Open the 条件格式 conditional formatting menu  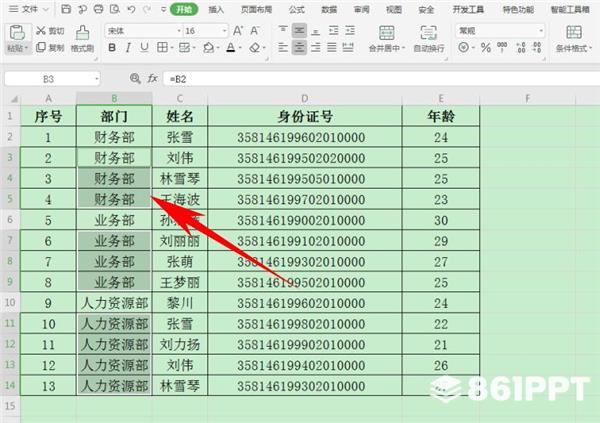pyautogui.click(x=574, y=38)
